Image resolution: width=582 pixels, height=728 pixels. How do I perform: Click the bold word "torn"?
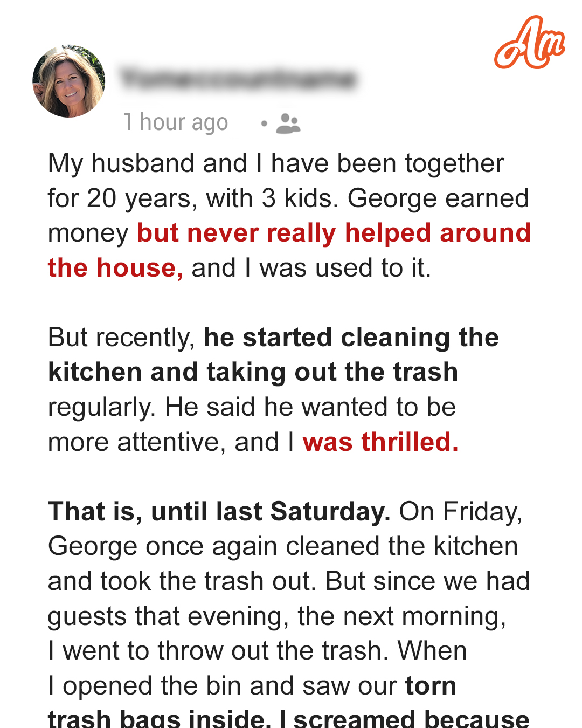click(x=431, y=686)
